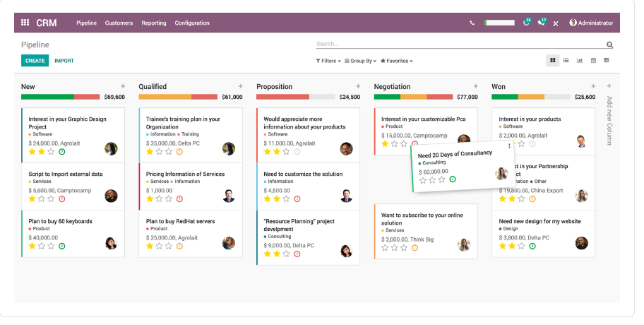Expand the Favorites dropdown
This screenshot has width=644, height=325.
pyautogui.click(x=396, y=61)
